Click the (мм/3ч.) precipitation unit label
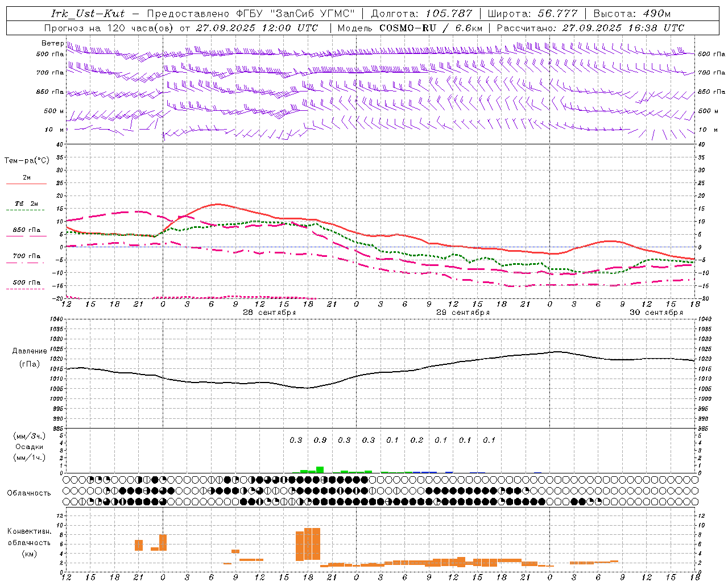Screen dimensions: 728x582 click(x=30, y=436)
